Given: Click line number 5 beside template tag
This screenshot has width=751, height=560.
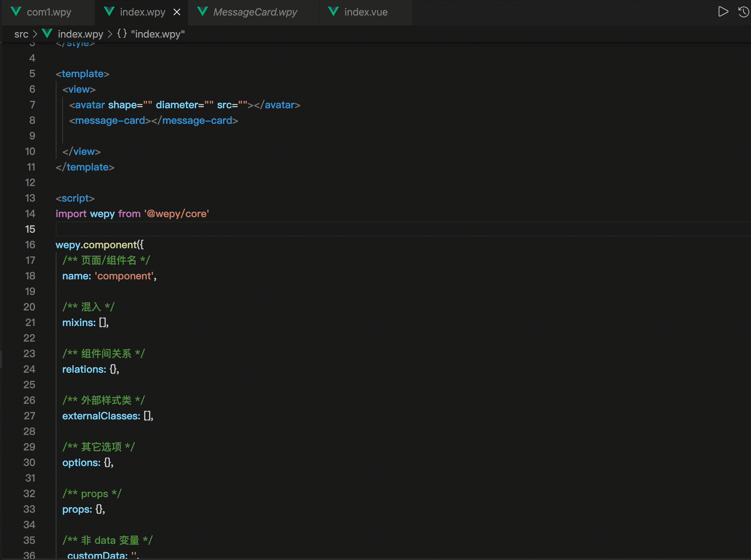Looking at the screenshot, I should tap(32, 74).
